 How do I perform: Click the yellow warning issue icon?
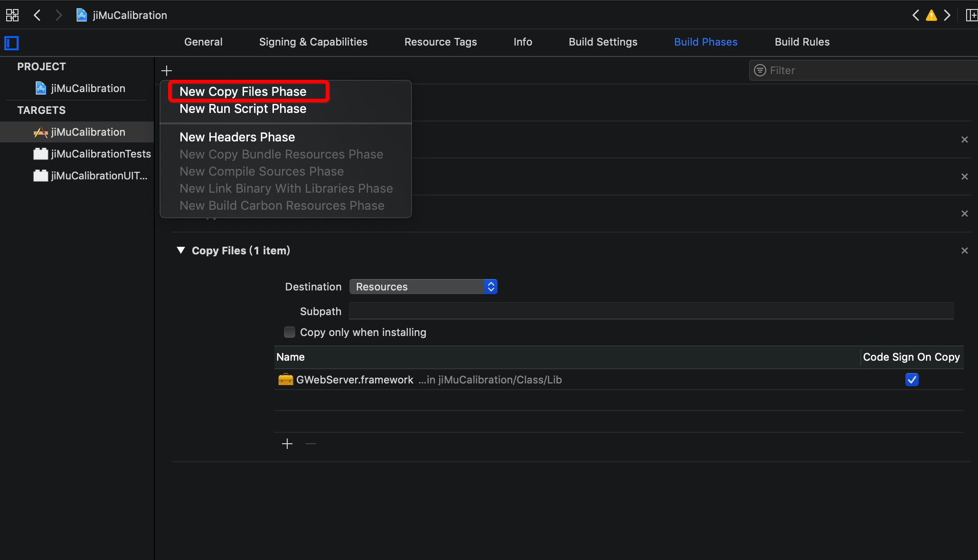click(x=931, y=15)
